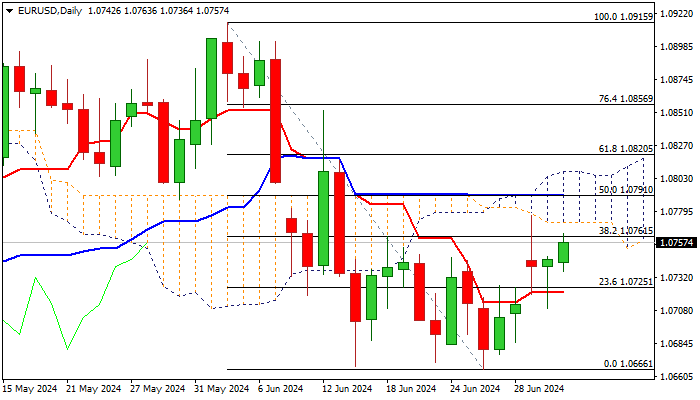Click the 28 Jun 2024 date marker
Screen dimensions: 700x400
(539, 389)
